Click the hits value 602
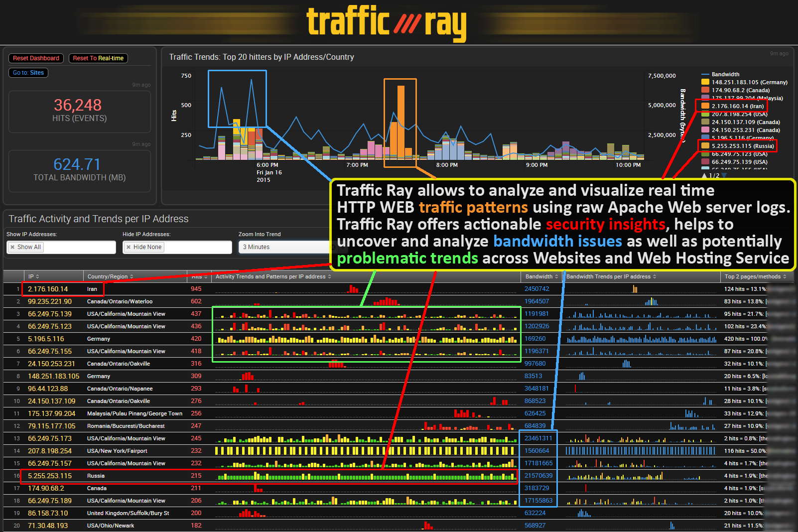Viewport: 798px width, 532px height. (196, 301)
